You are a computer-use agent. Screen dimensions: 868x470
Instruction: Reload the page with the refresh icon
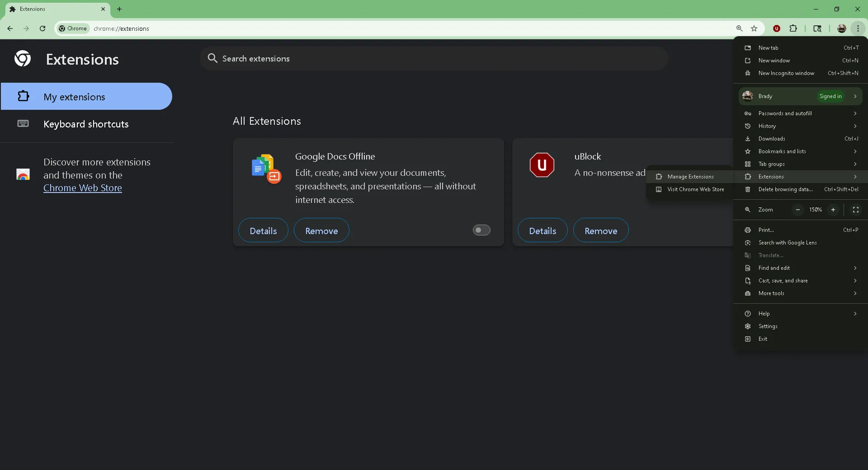tap(42, 28)
